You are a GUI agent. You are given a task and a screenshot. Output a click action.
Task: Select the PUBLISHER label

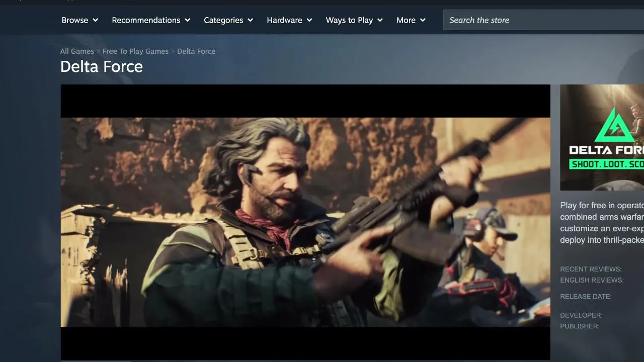click(x=580, y=326)
